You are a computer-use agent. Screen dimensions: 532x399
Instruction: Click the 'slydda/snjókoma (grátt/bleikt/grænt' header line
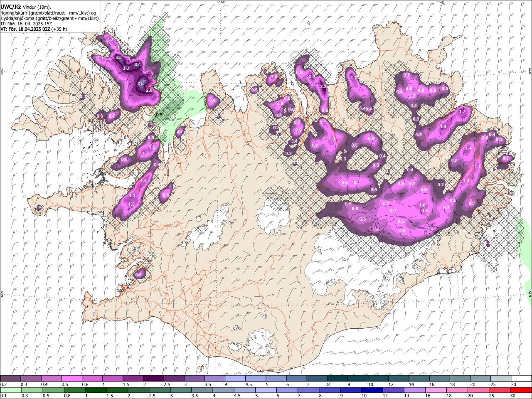point(49,18)
